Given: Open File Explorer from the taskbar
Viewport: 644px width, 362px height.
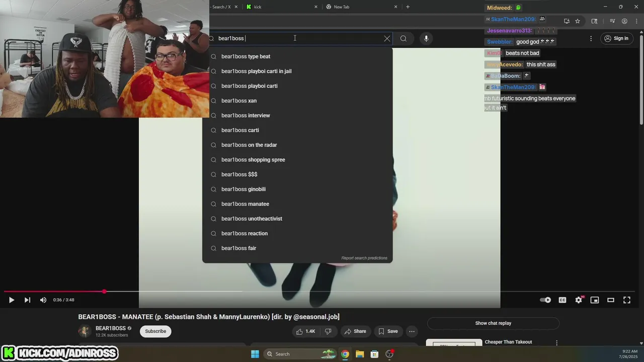Looking at the screenshot, I should pyautogui.click(x=360, y=354).
